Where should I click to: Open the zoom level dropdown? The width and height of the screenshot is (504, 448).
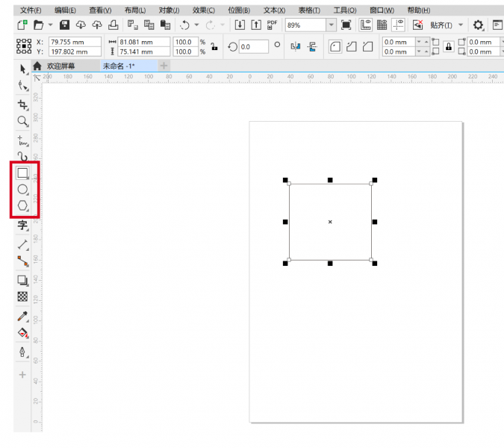(332, 25)
